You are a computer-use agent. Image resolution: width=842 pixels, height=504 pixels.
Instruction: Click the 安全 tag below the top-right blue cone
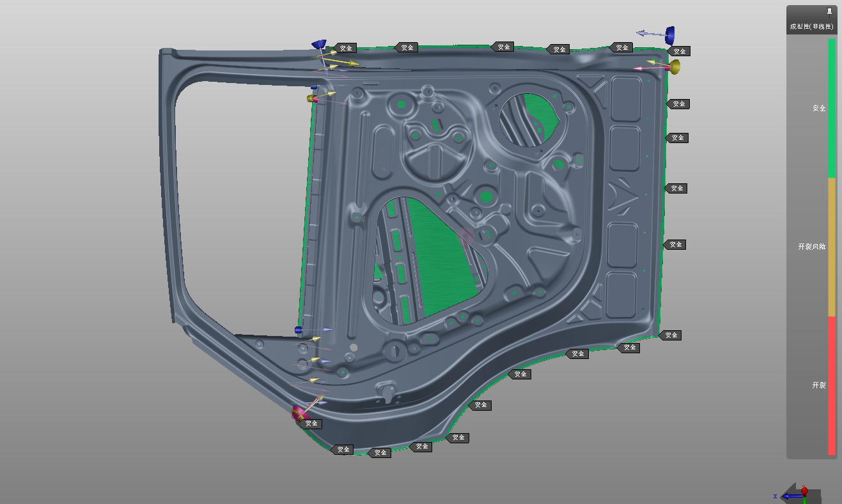click(x=679, y=51)
